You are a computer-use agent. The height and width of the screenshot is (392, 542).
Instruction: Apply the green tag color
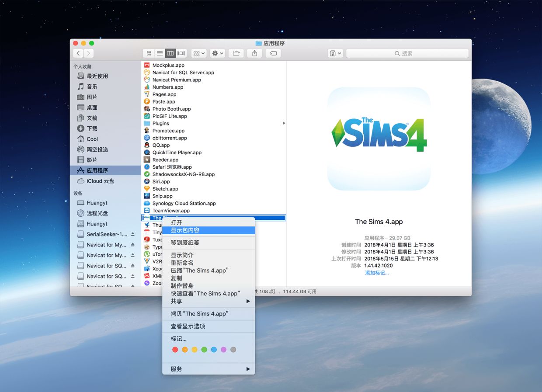204,350
